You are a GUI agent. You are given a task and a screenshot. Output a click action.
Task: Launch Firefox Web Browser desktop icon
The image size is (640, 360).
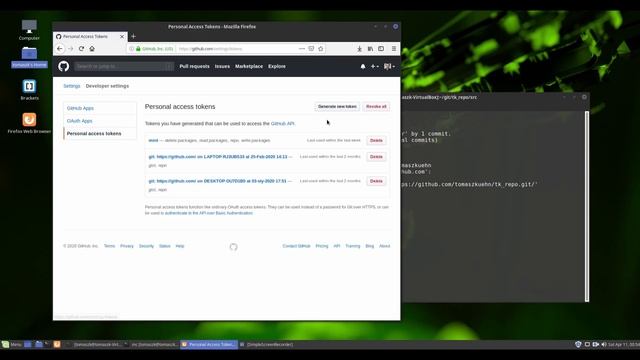point(29,123)
